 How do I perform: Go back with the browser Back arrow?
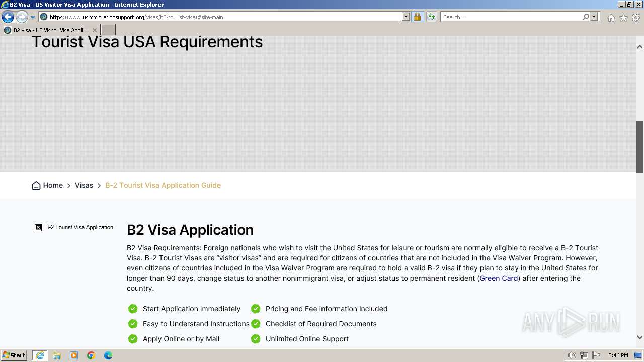[8, 17]
